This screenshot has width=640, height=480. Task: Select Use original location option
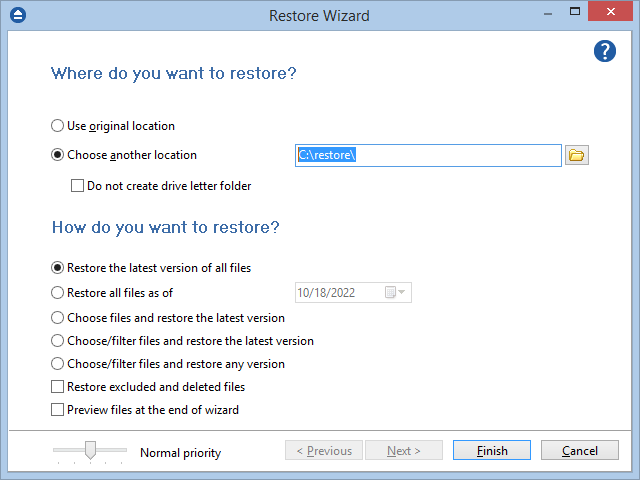(x=57, y=126)
